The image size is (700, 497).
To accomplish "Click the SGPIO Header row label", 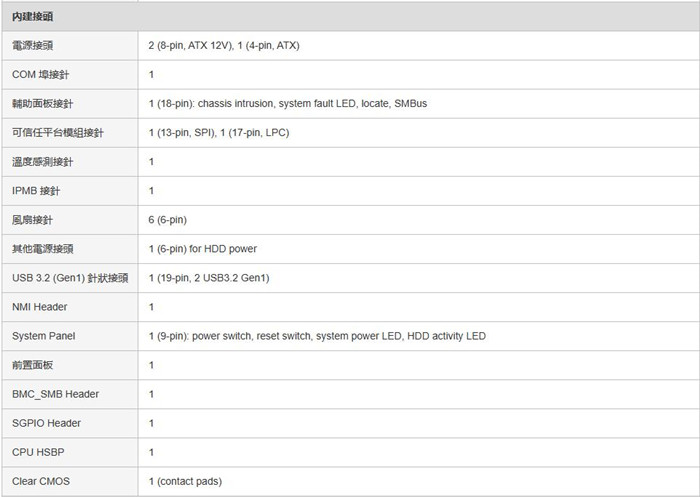I will point(46,423).
